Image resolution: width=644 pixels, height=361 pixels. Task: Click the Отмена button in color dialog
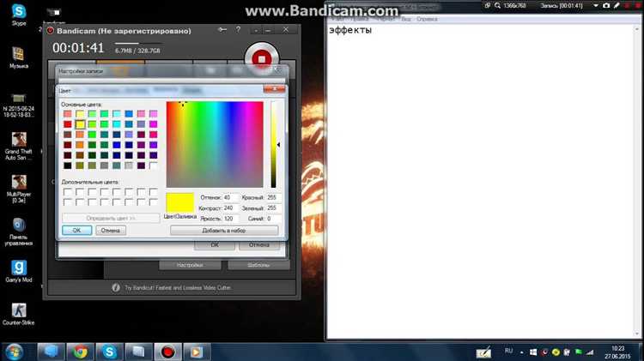click(x=109, y=230)
